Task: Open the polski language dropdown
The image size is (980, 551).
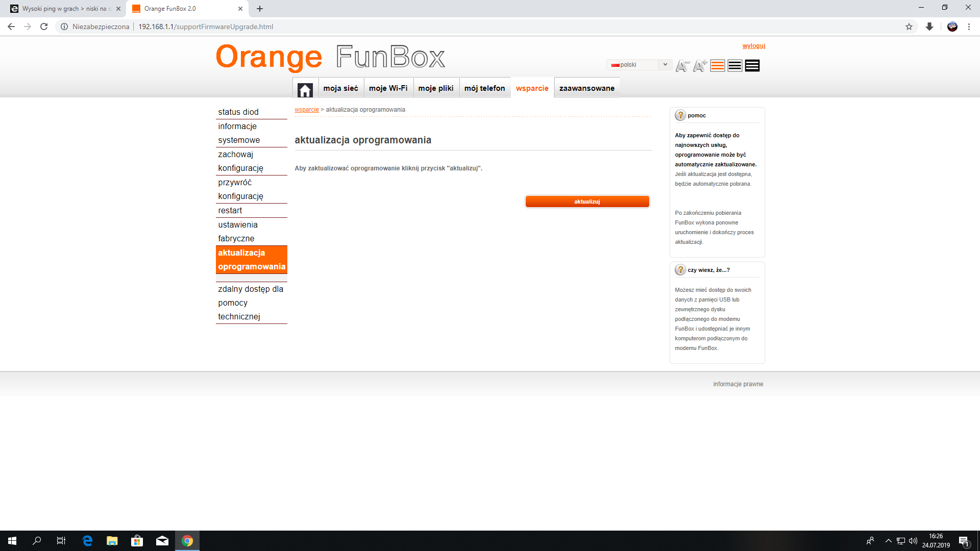Action: tap(640, 65)
